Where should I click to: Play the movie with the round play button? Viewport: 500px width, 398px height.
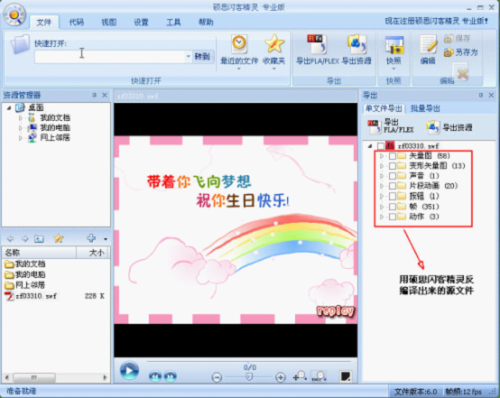click(129, 371)
